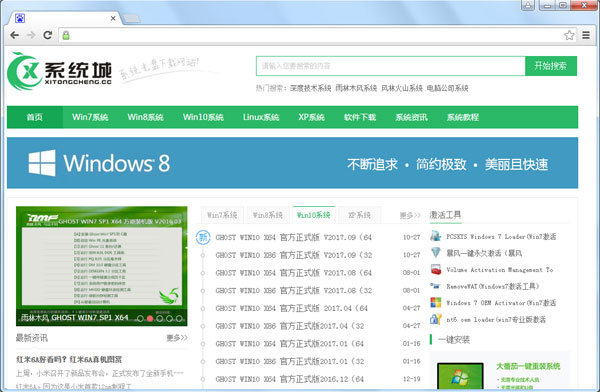This screenshot has width=600, height=392.
Task: Open GHOST WIN10 X86 V2017.08 link
Action: point(293,291)
